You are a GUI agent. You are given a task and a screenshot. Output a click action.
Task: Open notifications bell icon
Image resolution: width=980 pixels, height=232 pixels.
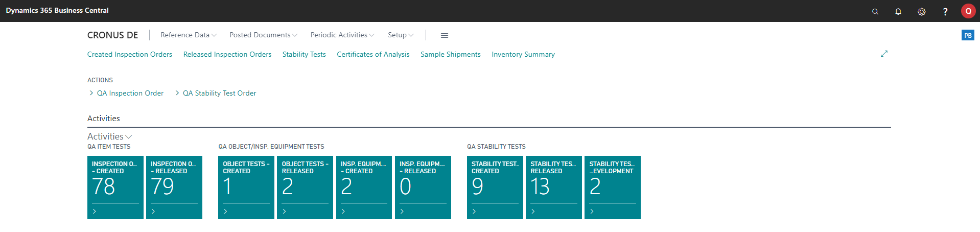coord(898,11)
